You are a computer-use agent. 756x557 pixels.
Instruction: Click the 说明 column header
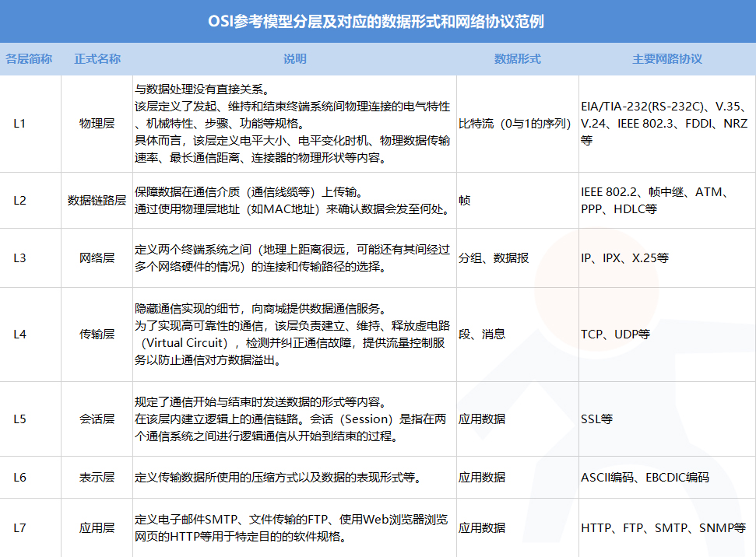[x=296, y=58]
